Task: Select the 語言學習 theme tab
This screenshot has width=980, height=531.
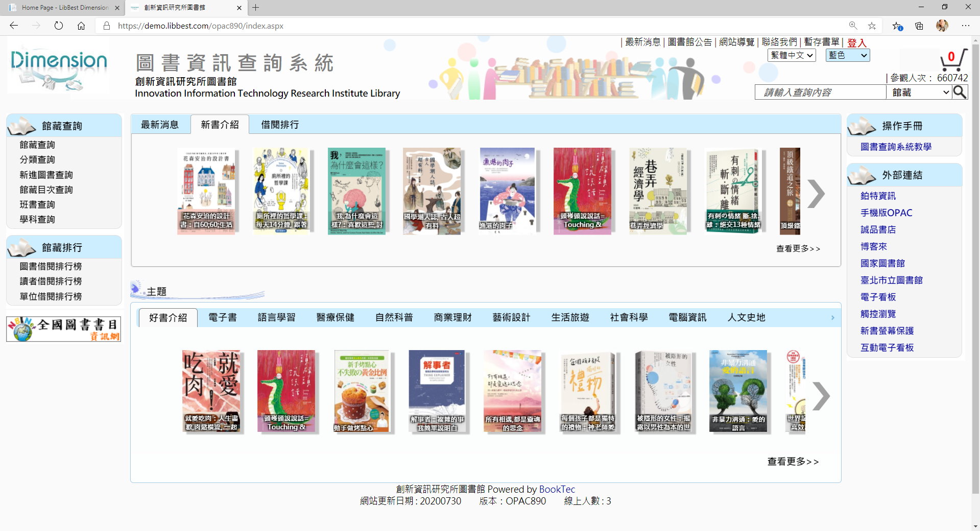Action: (x=276, y=317)
